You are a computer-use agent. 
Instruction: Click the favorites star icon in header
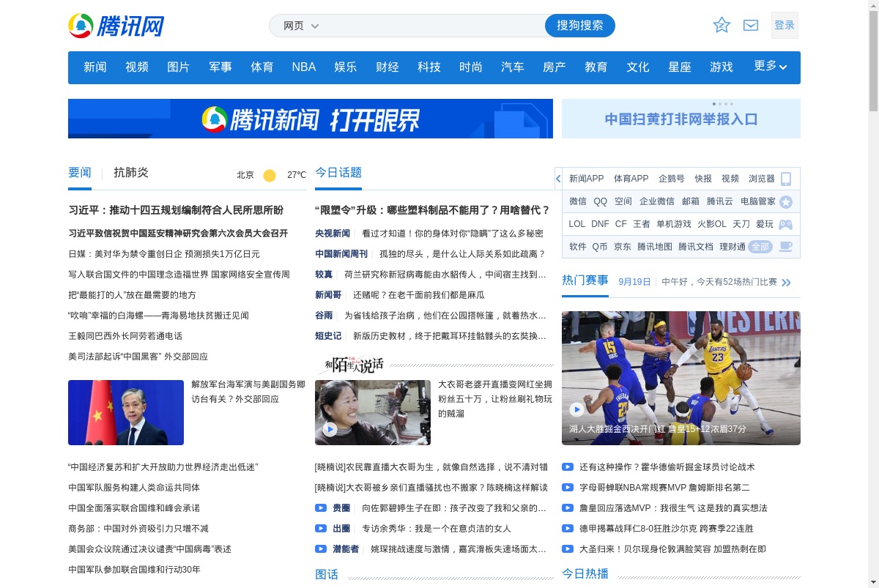(x=722, y=26)
